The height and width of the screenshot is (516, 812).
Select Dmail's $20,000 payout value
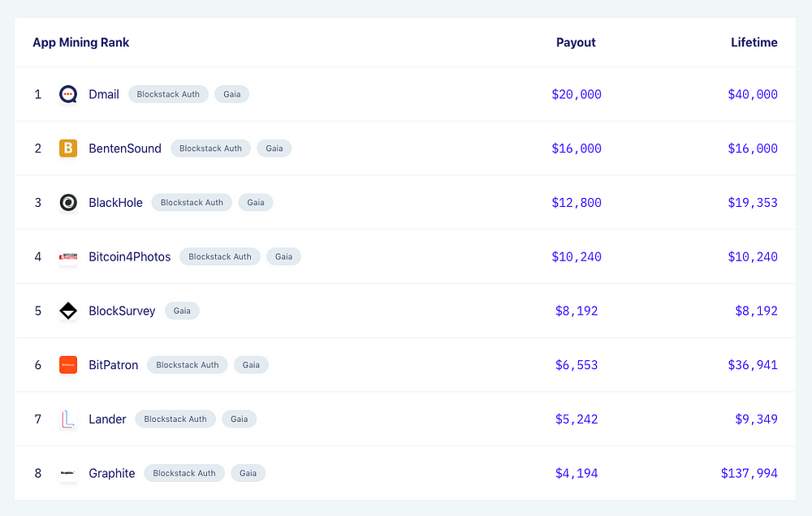point(577,94)
